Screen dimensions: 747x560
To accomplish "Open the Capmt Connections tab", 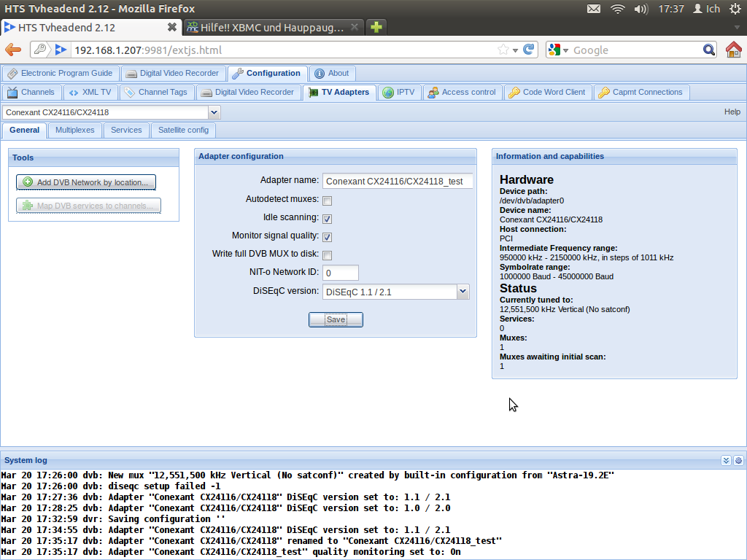I will (x=641, y=93).
